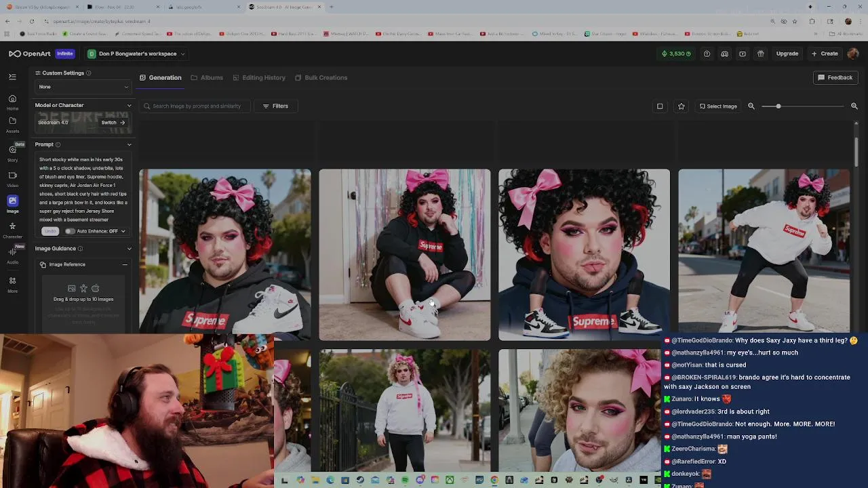Click the browser reload button
This screenshot has height=488, width=868.
pyautogui.click(x=31, y=21)
